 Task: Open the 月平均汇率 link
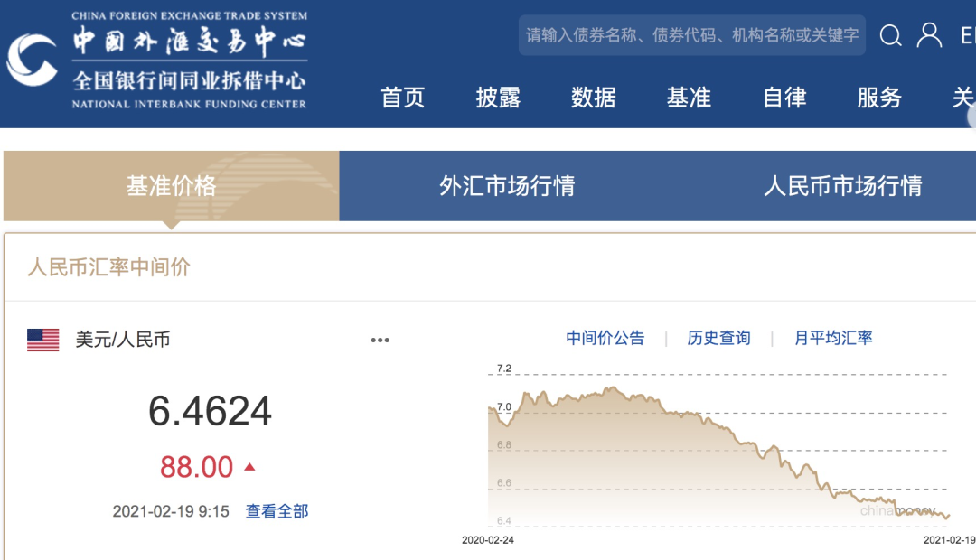click(833, 338)
